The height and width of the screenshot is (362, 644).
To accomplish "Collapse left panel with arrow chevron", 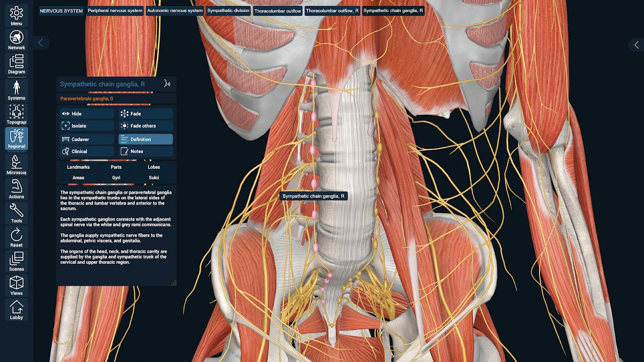I will pyautogui.click(x=41, y=43).
